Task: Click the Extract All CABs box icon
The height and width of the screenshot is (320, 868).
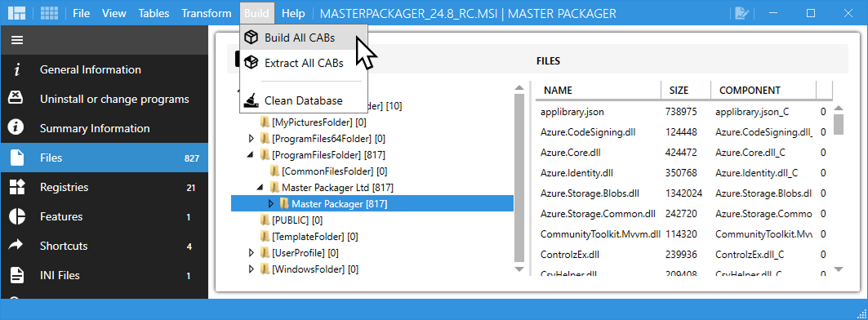Action: 251,63
